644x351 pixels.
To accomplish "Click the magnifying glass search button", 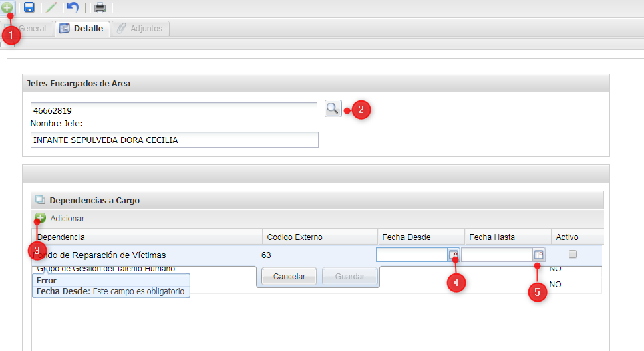I will [x=333, y=108].
